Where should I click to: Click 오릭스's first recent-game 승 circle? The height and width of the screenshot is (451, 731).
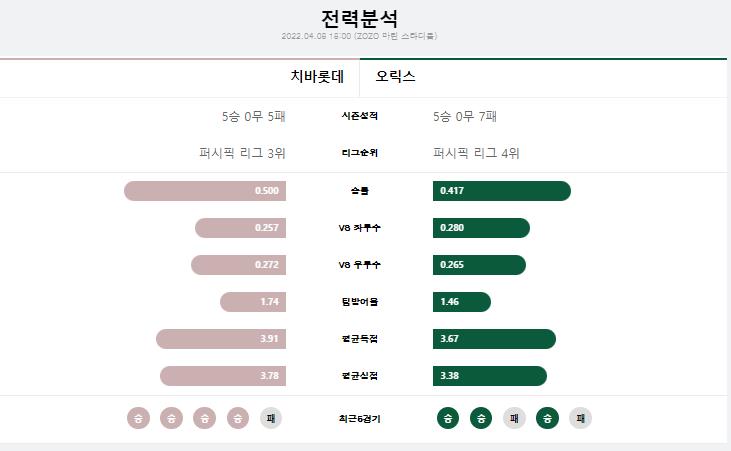coord(448,418)
